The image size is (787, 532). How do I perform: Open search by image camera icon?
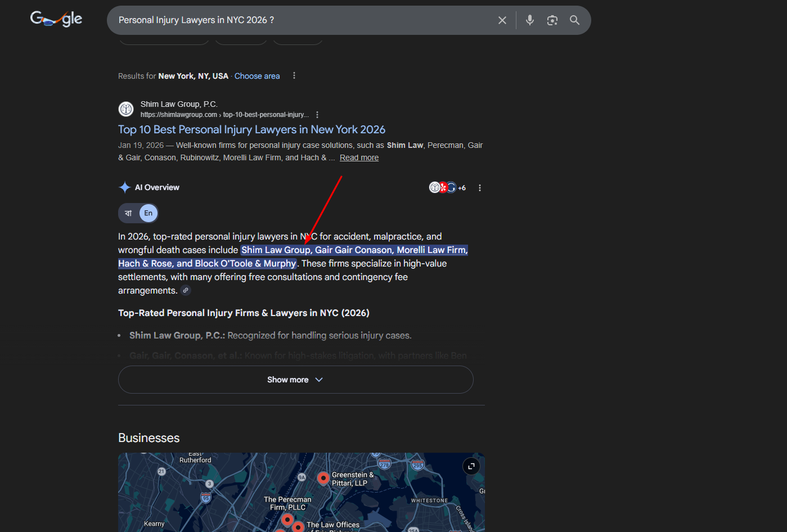click(x=552, y=20)
